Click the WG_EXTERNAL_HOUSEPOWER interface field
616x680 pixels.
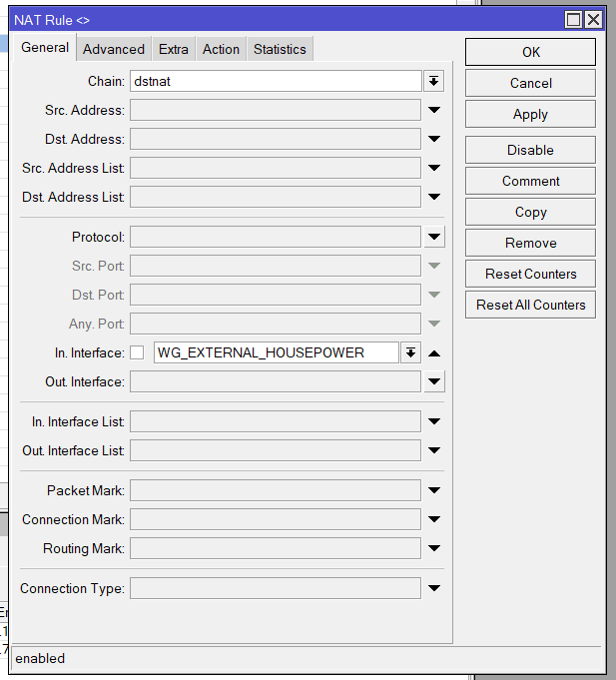coord(277,352)
